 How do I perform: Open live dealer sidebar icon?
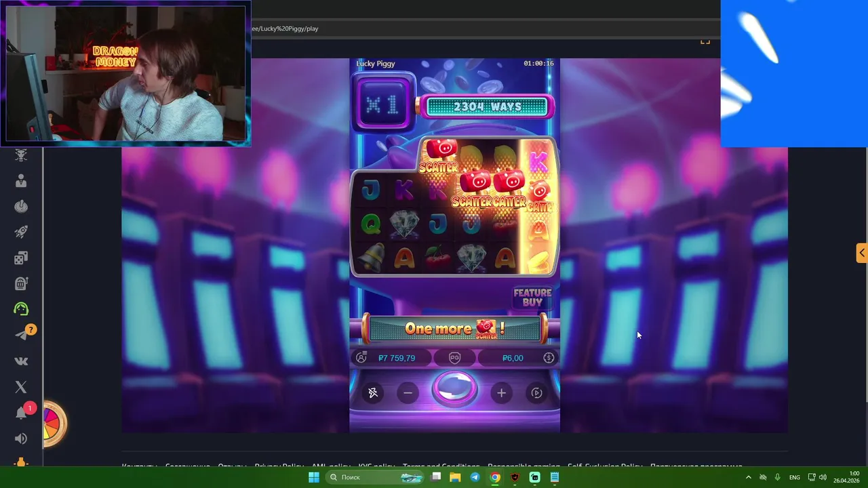(21, 181)
